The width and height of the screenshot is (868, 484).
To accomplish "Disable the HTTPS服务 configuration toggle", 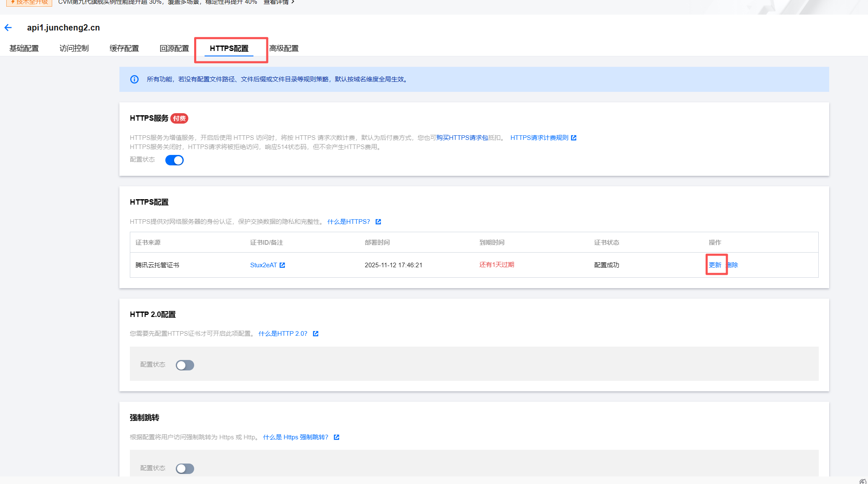I will pyautogui.click(x=174, y=160).
